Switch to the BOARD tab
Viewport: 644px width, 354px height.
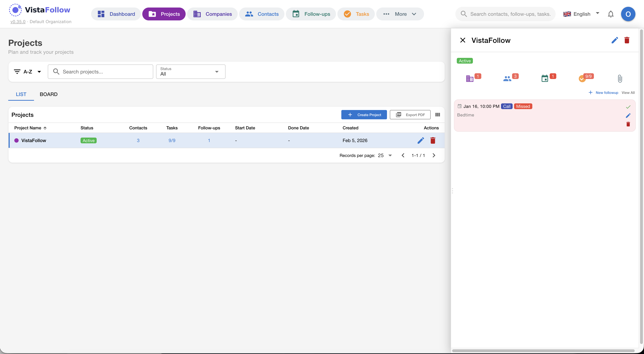(49, 94)
